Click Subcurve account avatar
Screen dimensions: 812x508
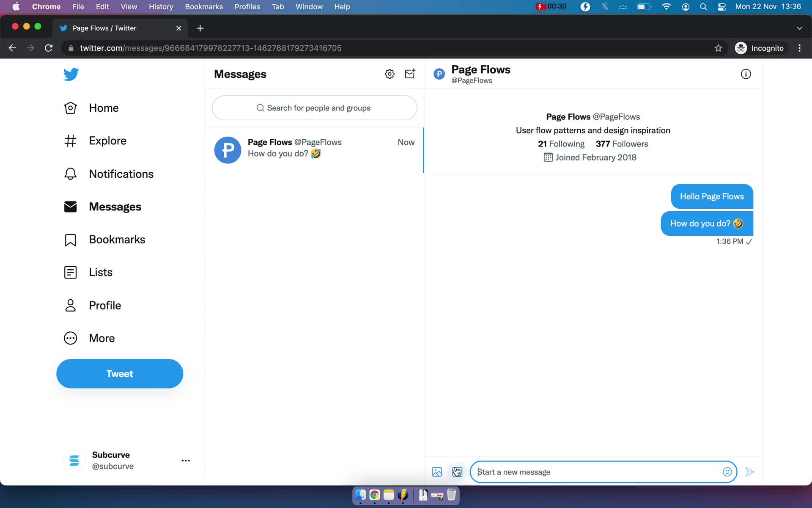pos(74,460)
